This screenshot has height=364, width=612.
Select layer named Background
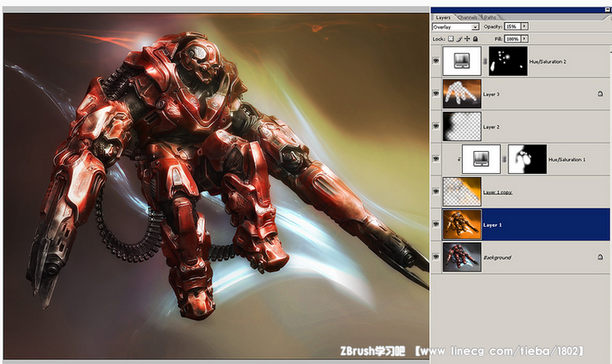(497, 257)
